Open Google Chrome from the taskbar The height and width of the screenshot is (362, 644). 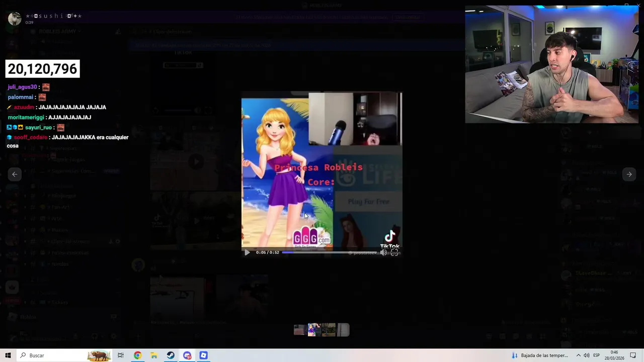[137, 355]
